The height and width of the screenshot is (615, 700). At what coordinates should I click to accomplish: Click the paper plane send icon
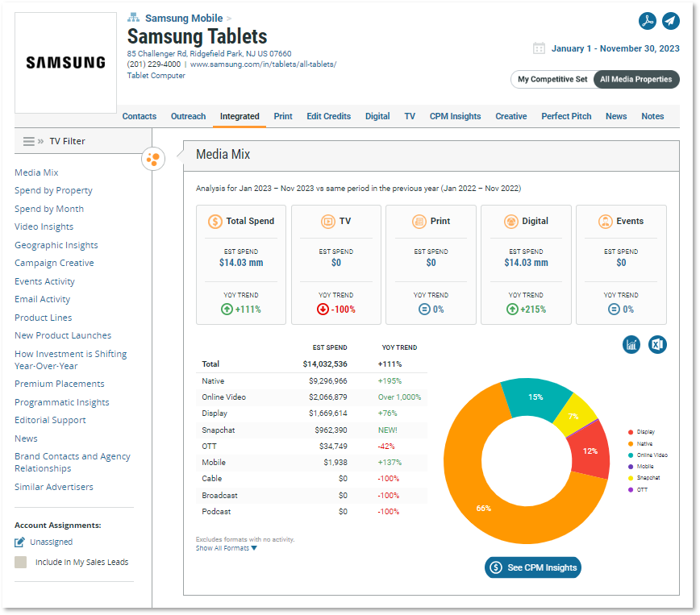[670, 22]
